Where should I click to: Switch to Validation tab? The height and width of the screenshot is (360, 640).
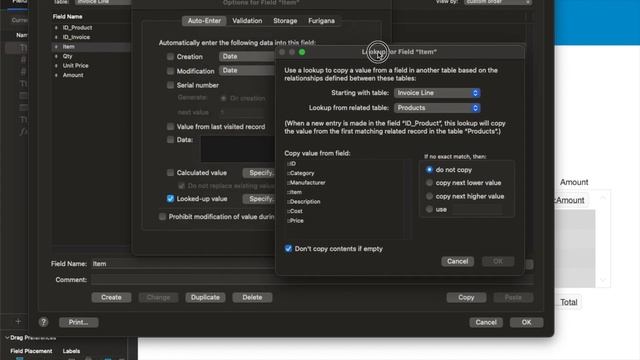pos(247,21)
